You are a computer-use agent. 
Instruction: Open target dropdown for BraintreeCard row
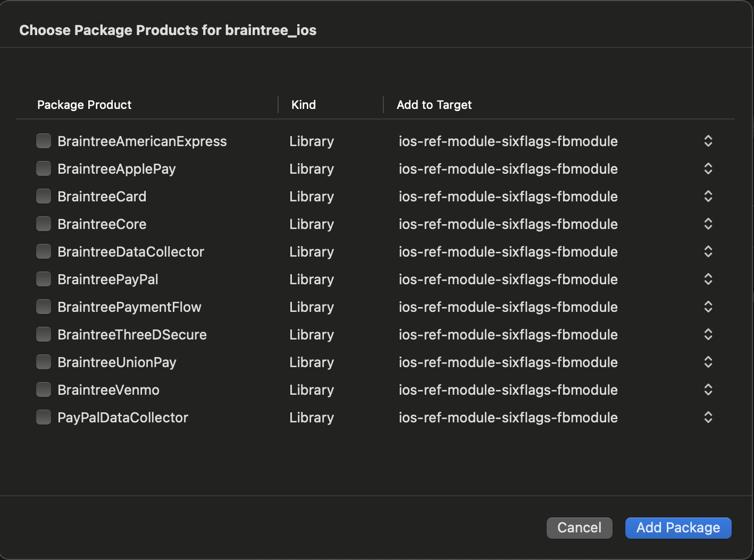click(x=708, y=196)
